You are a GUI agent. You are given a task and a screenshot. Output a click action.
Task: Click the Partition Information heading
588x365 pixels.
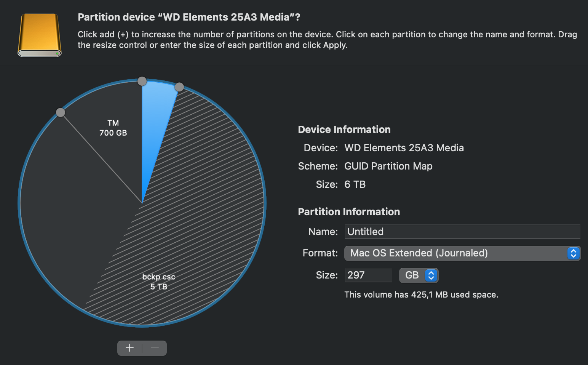coord(348,211)
